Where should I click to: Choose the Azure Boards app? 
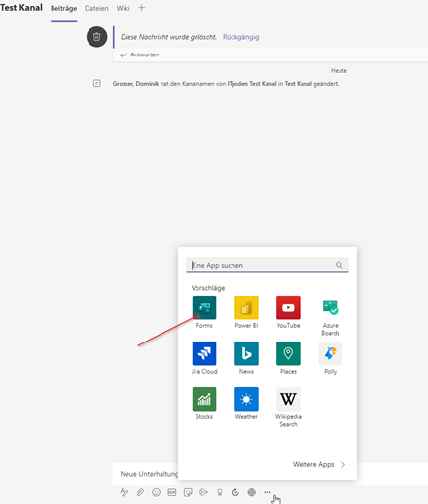coord(330,307)
